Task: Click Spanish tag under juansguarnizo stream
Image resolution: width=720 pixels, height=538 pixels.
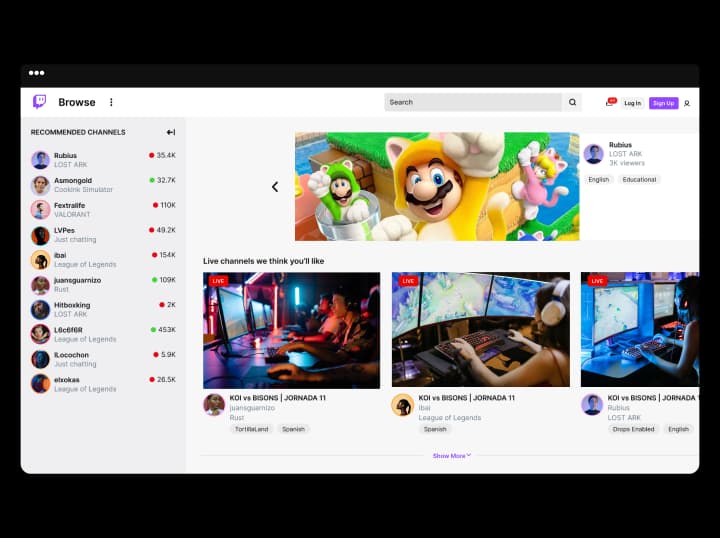Action: (293, 429)
